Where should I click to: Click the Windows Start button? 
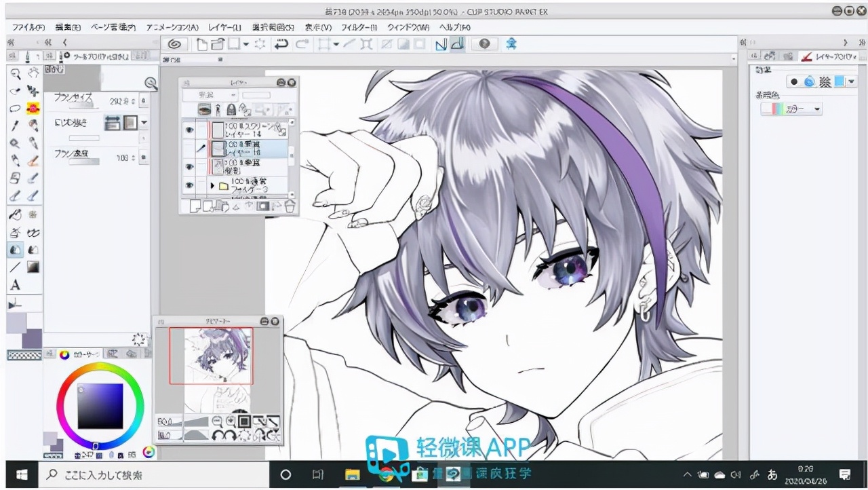pyautogui.click(x=20, y=474)
